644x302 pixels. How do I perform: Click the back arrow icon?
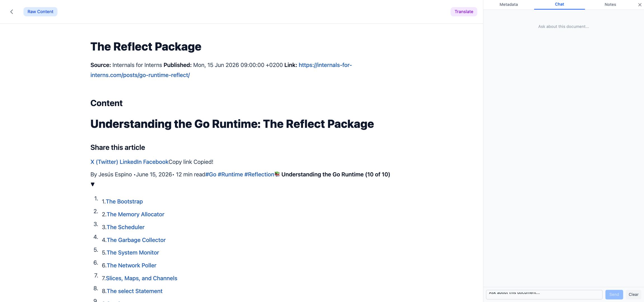pos(12,12)
